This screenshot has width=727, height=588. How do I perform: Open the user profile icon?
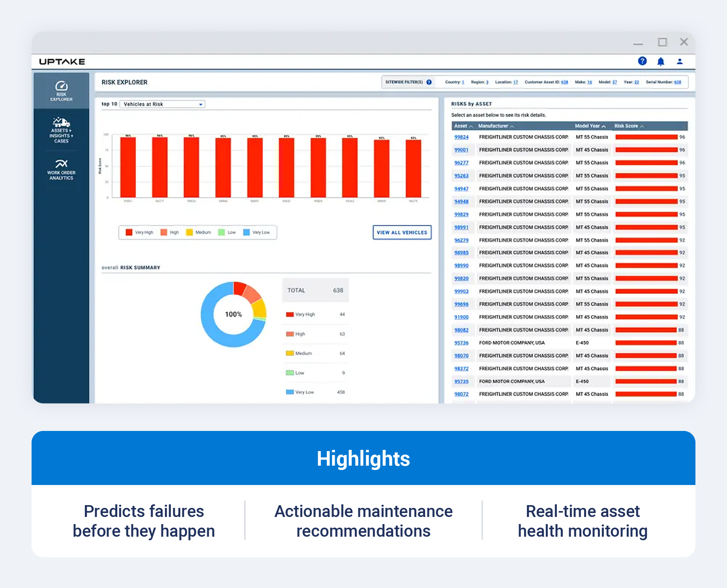pos(680,62)
